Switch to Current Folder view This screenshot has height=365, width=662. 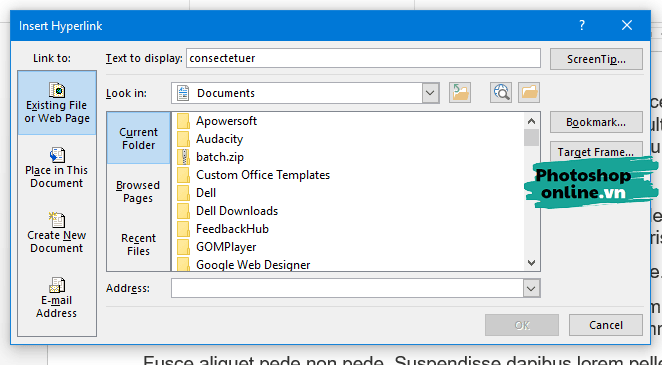(x=138, y=138)
